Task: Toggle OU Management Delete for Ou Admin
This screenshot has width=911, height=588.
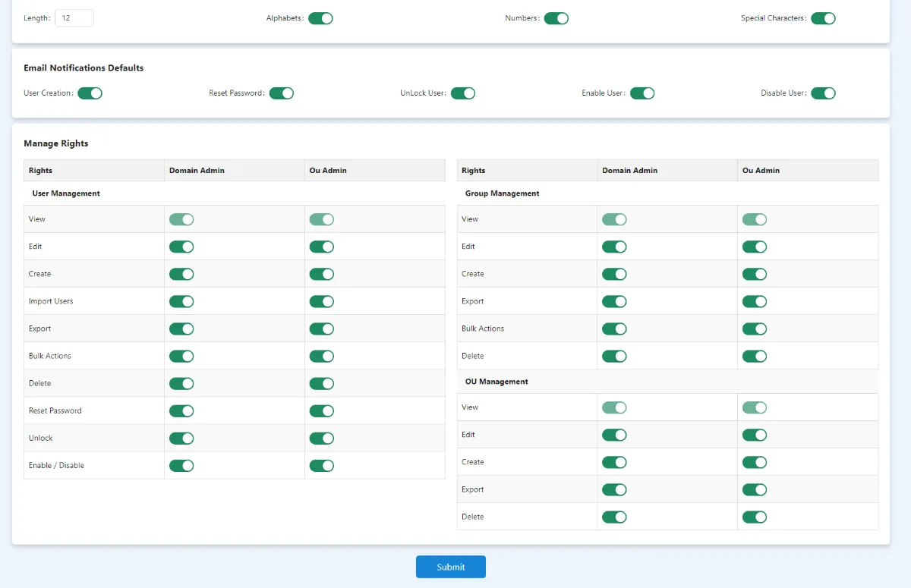Action: pyautogui.click(x=755, y=517)
